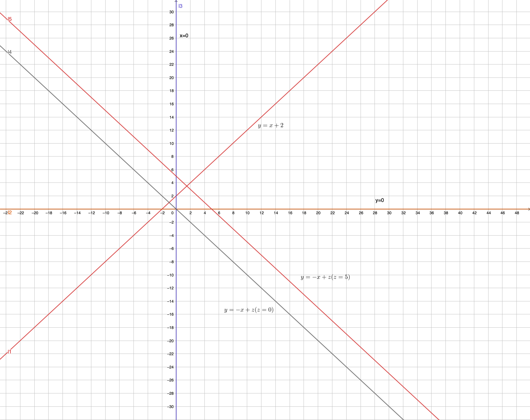Click the l5 line label

(x=10, y=19)
